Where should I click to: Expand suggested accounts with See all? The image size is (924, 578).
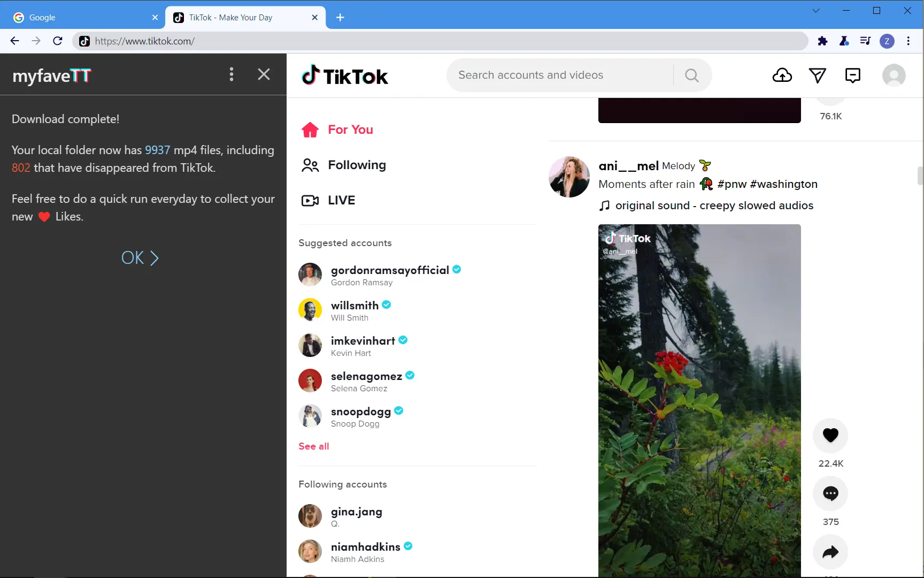313,446
